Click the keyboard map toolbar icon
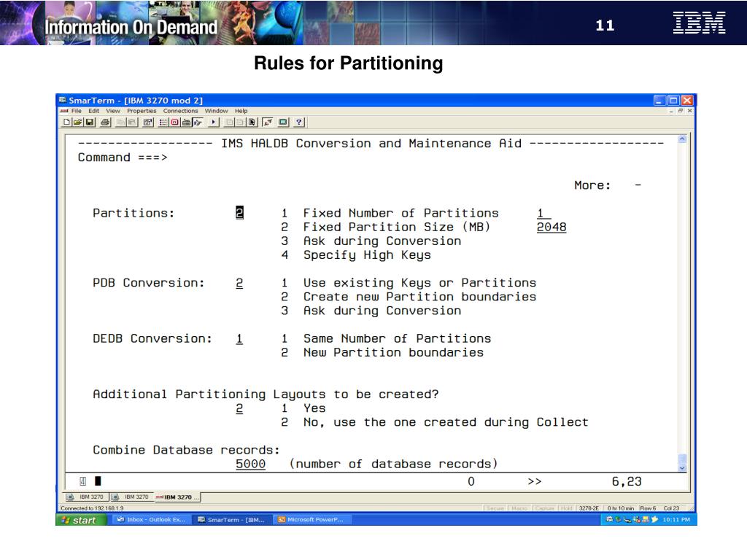 point(186,122)
